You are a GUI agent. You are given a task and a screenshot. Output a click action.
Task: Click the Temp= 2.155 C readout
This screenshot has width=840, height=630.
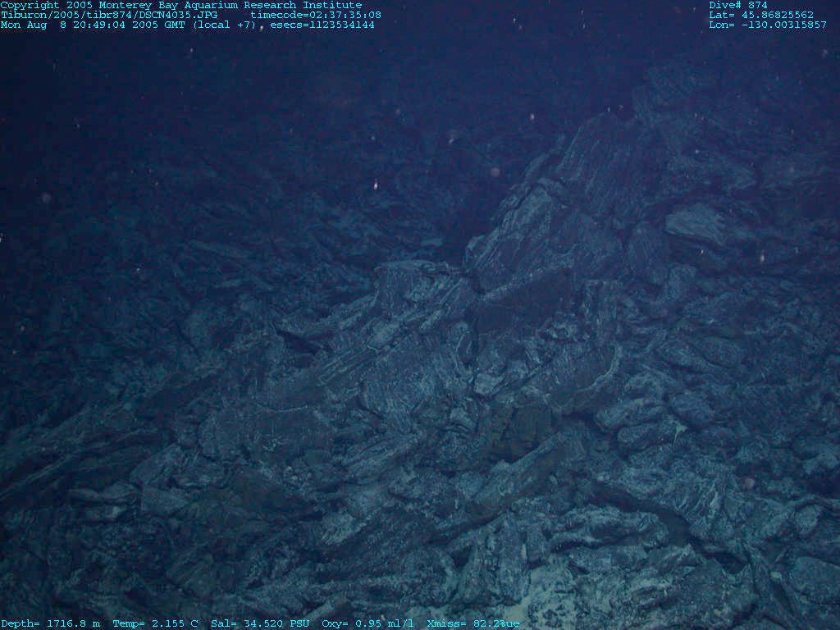tap(155, 623)
